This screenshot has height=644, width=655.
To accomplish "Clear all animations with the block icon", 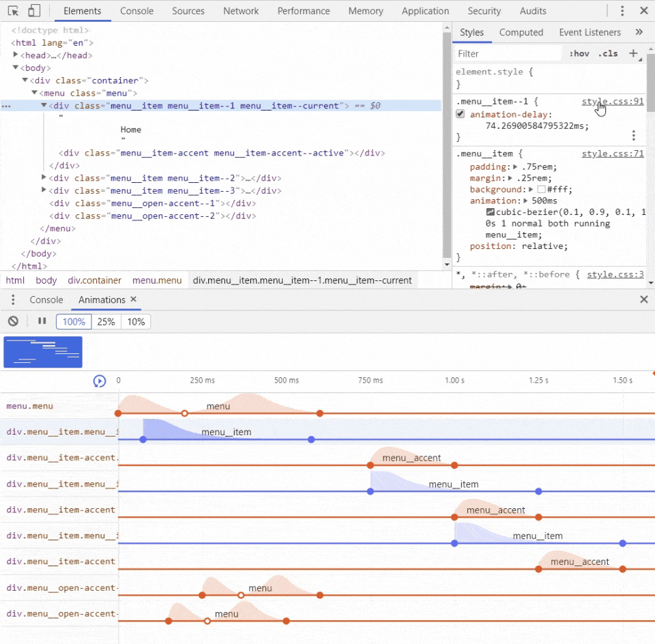I will pos(13,321).
